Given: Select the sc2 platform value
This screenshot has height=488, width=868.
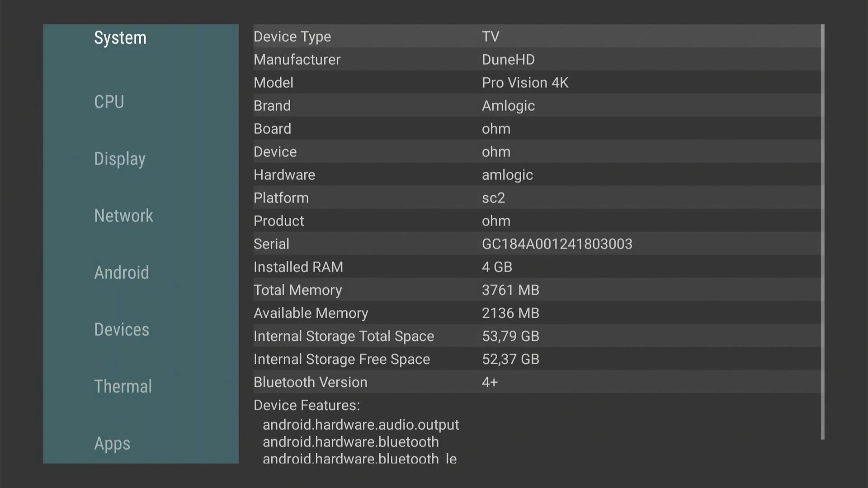Looking at the screenshot, I should pos(493,198).
